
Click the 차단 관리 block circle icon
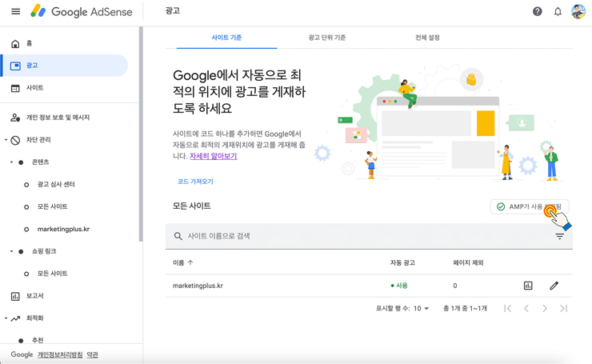tap(15, 141)
